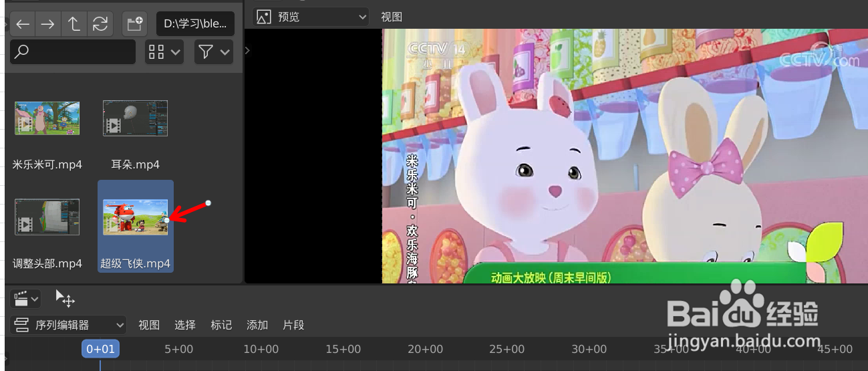Open the 选择 menu

click(185, 325)
